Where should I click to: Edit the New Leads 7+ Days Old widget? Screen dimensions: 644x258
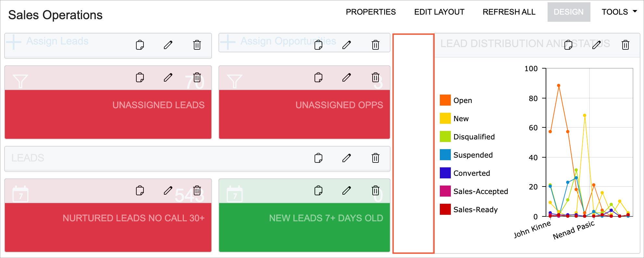pyautogui.click(x=347, y=191)
